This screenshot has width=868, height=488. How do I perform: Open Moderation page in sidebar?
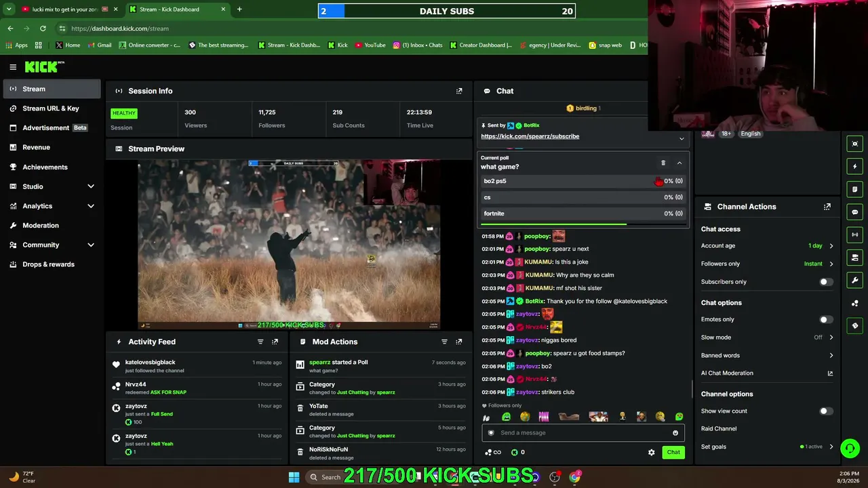pos(51,225)
